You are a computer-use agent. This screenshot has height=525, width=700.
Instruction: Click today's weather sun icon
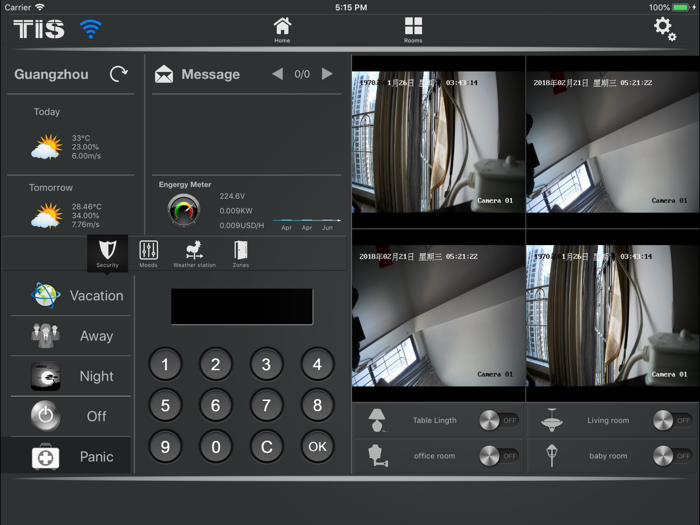(46, 147)
